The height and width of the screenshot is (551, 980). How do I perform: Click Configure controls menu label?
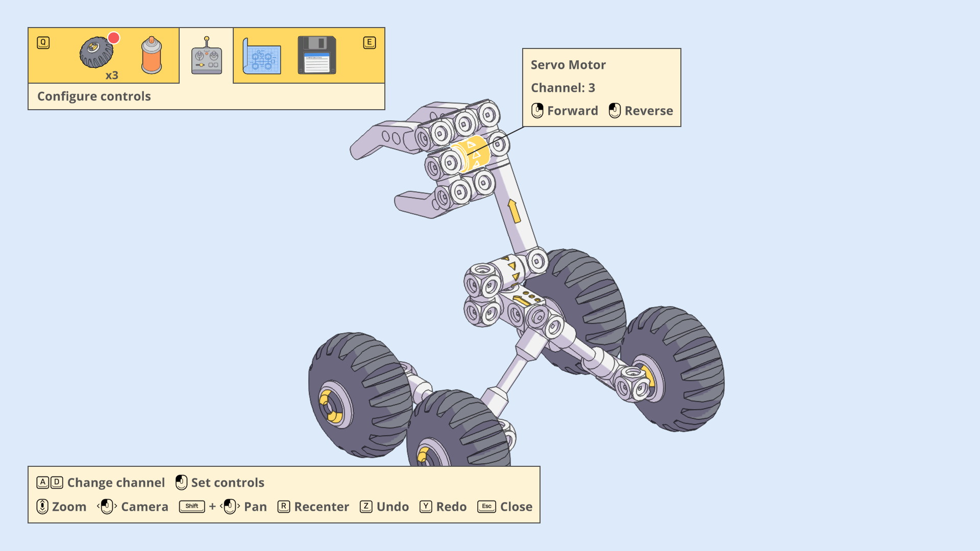(x=94, y=96)
